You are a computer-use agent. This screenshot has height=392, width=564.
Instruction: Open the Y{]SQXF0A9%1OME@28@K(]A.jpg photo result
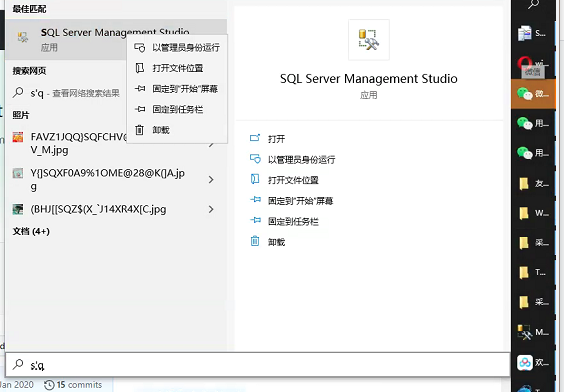click(104, 179)
